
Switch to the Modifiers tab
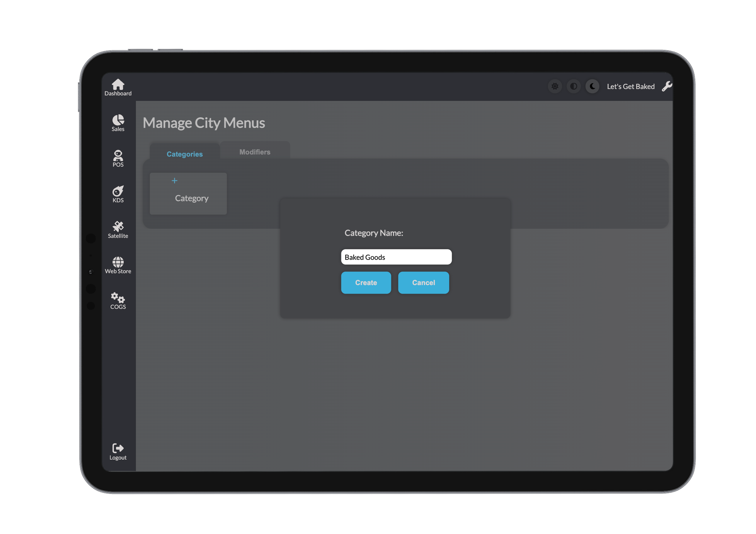pyautogui.click(x=255, y=152)
